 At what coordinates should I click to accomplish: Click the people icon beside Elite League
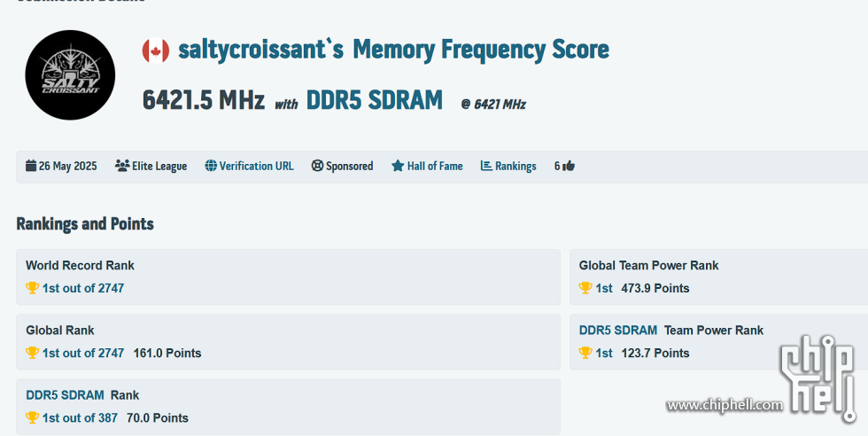pos(122,166)
